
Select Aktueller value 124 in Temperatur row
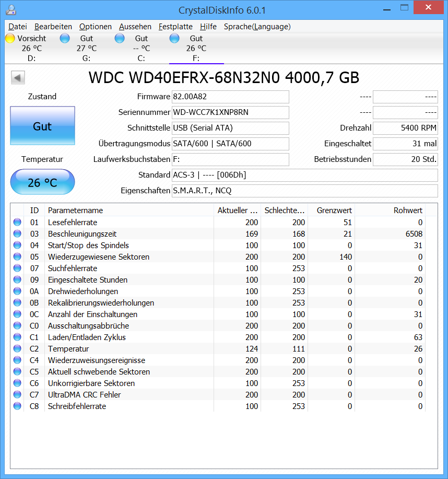(252, 348)
